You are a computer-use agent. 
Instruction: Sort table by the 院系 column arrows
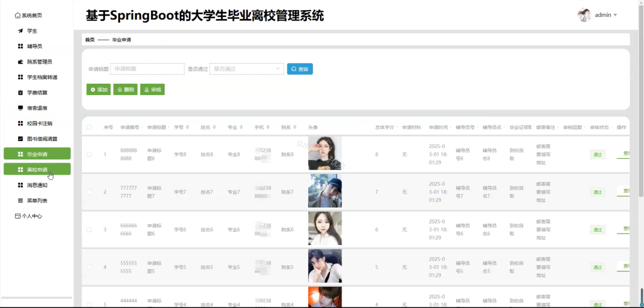pos(295,127)
